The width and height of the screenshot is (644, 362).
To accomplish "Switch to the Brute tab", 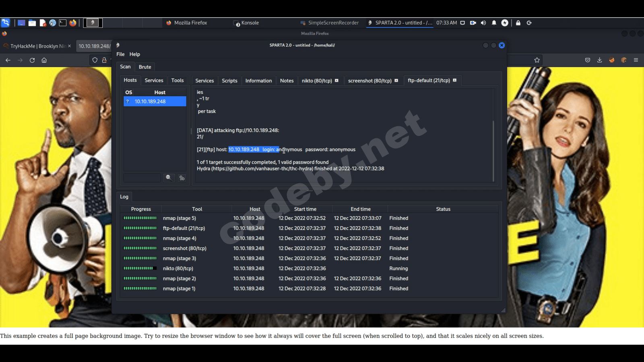I will 145,67.
